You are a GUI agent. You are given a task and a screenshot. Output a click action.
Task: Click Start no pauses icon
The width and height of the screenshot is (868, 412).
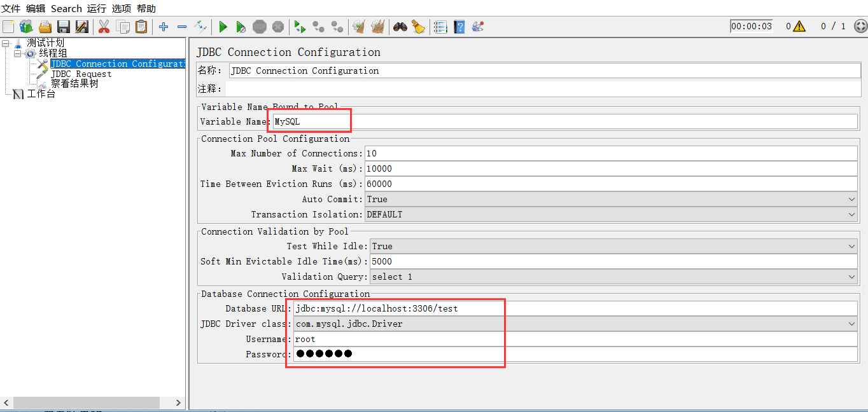point(241,27)
